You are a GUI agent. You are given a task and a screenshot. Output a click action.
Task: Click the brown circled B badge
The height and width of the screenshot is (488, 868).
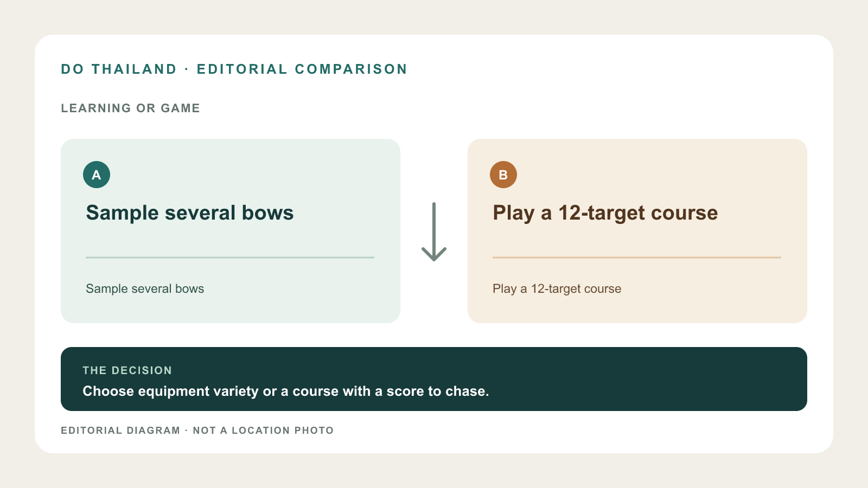(x=503, y=175)
